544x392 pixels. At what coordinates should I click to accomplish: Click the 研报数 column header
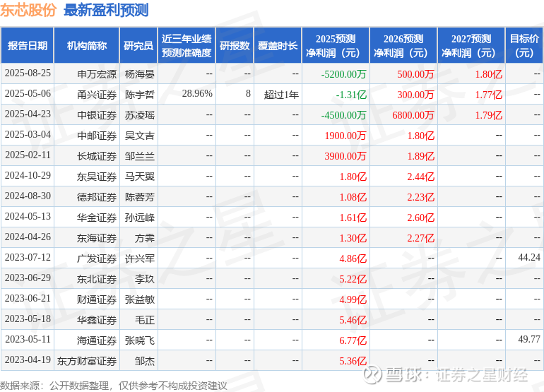click(235, 45)
